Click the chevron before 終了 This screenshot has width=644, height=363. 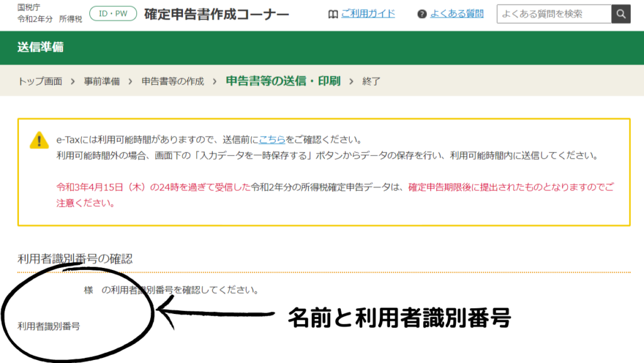(351, 81)
